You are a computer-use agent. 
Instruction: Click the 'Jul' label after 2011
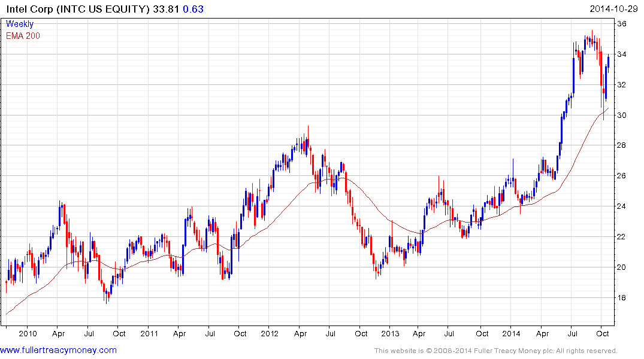click(210, 333)
